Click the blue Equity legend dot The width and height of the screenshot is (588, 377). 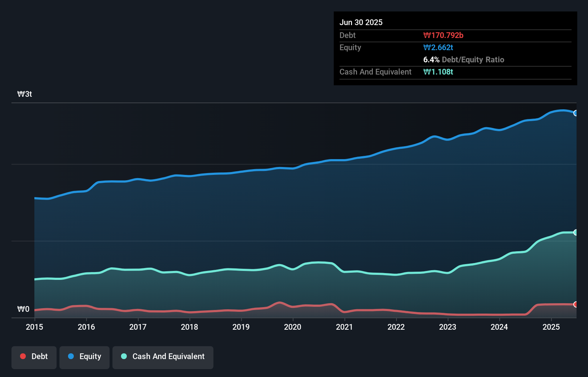(70, 356)
